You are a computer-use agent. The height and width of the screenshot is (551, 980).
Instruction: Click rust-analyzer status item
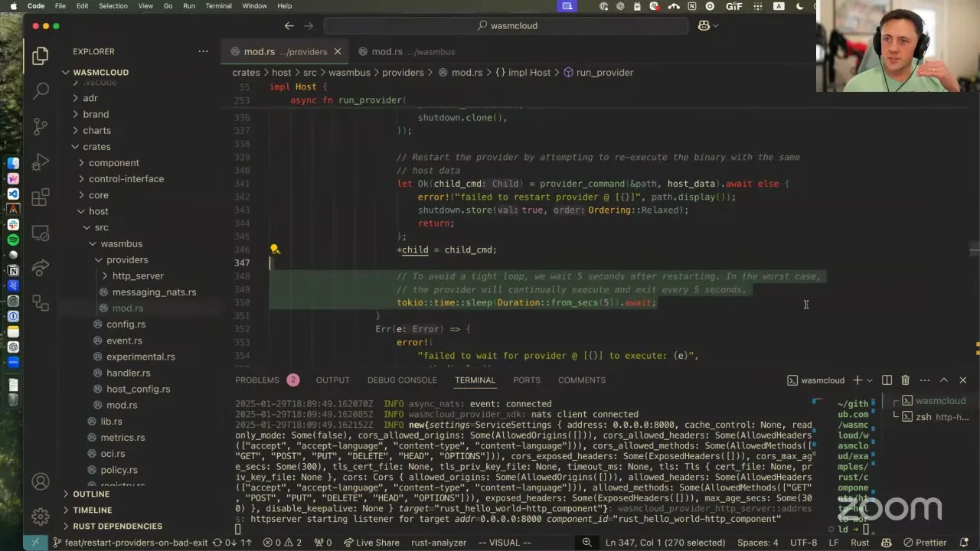(439, 543)
